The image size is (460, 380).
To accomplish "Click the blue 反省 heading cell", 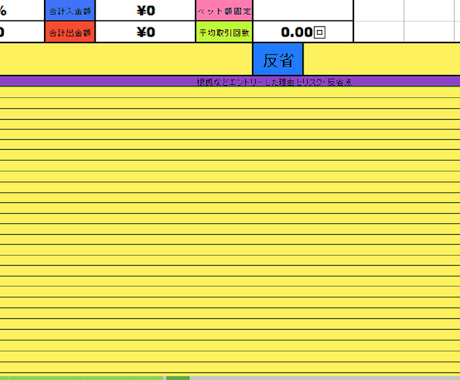I will (278, 59).
